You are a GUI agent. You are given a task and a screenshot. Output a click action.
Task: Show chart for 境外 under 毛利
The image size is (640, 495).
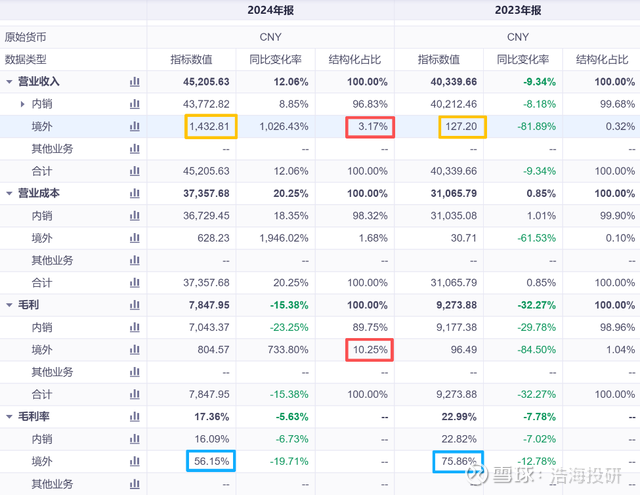[x=134, y=349]
